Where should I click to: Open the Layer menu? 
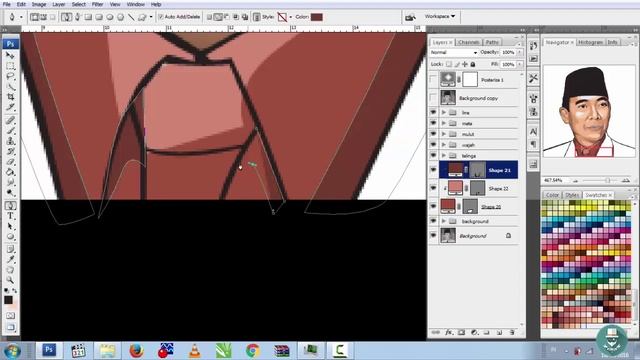click(x=59, y=4)
